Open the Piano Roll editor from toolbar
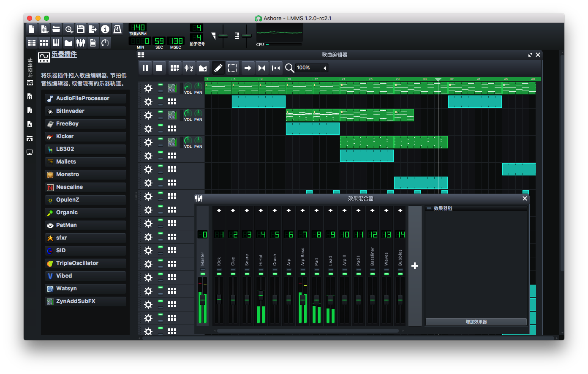 click(x=56, y=43)
